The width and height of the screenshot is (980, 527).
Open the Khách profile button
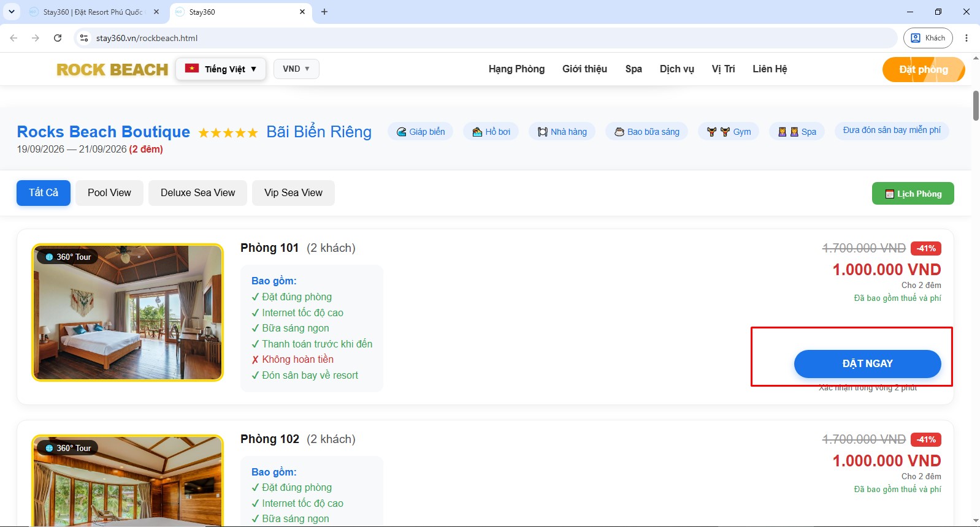pyautogui.click(x=928, y=38)
